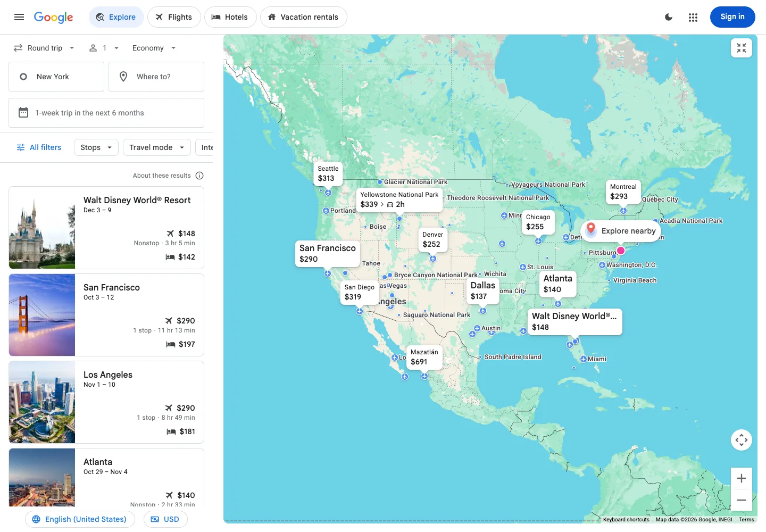Open the passenger count dropdown
Screen dimensions: 766x532
point(104,48)
